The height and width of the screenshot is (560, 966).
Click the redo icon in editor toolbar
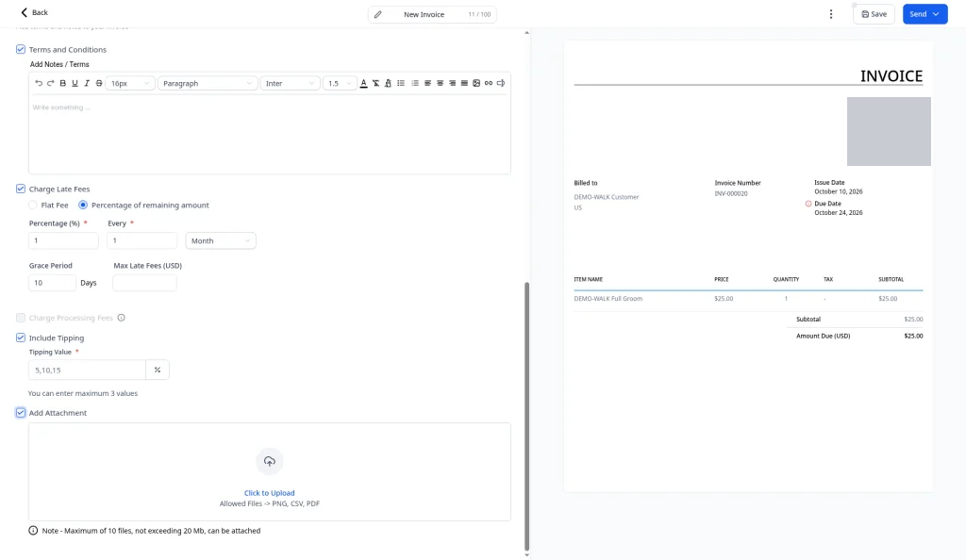pos(51,83)
